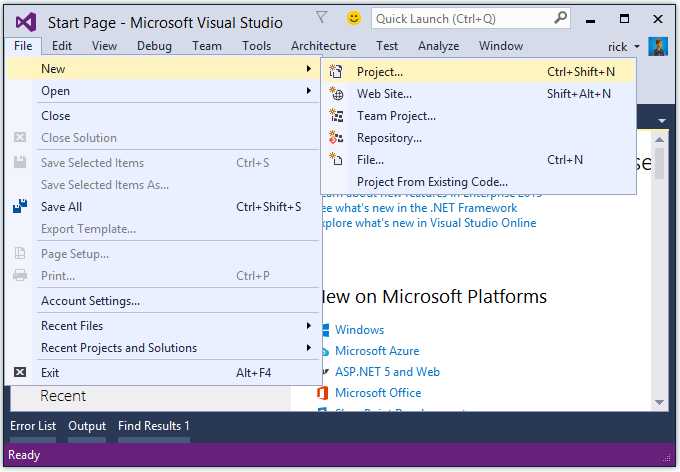Expand the New submenu arrow
This screenshot has height=472, width=680.
click(309, 69)
